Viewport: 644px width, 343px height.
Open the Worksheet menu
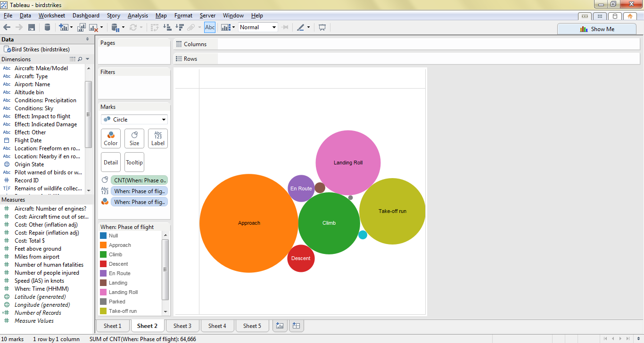coord(52,16)
